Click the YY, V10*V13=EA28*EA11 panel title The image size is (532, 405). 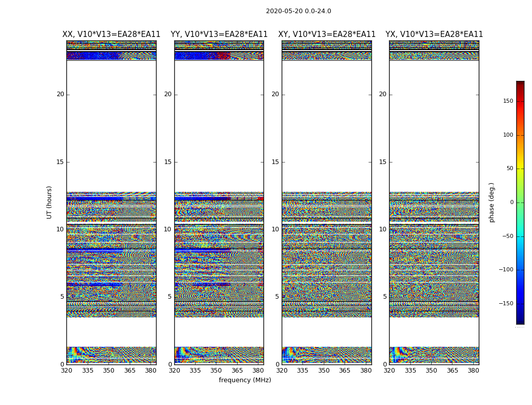(x=219, y=34)
